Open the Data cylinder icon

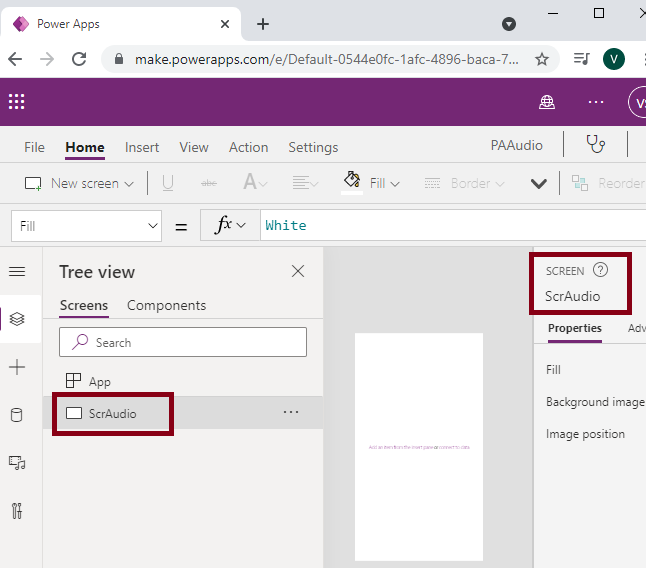[x=17, y=415]
